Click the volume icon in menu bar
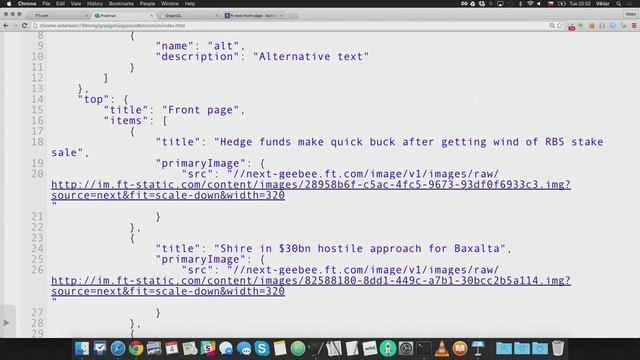 [x=539, y=4]
